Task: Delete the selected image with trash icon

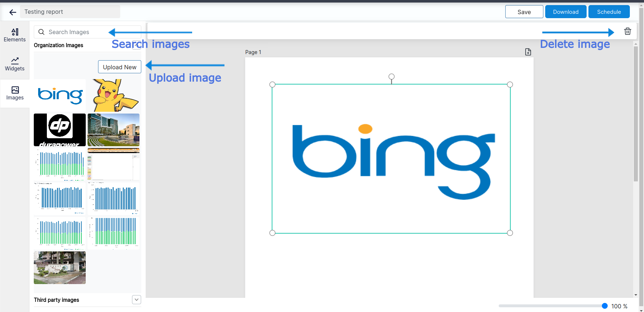Action: pyautogui.click(x=627, y=31)
